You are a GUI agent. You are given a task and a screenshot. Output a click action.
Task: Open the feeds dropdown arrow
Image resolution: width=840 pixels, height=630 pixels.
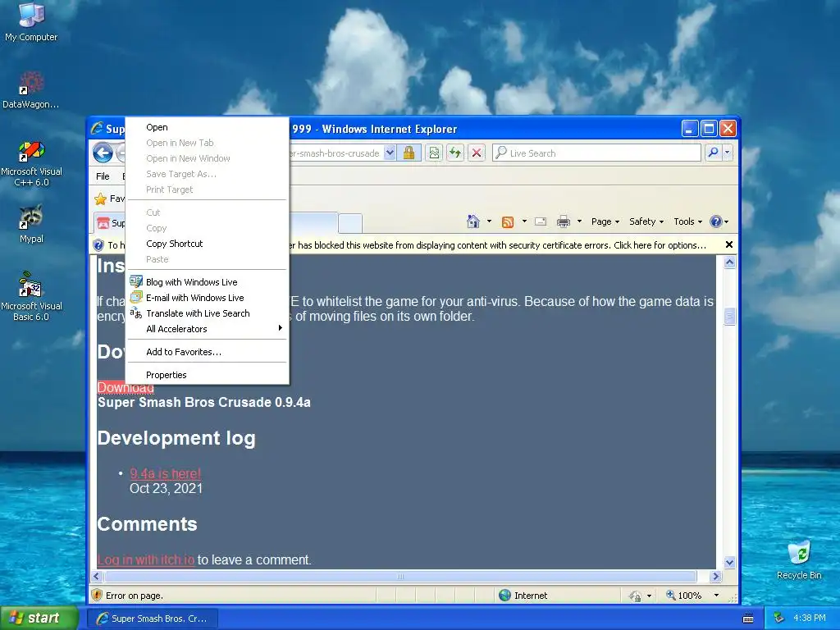coord(524,221)
